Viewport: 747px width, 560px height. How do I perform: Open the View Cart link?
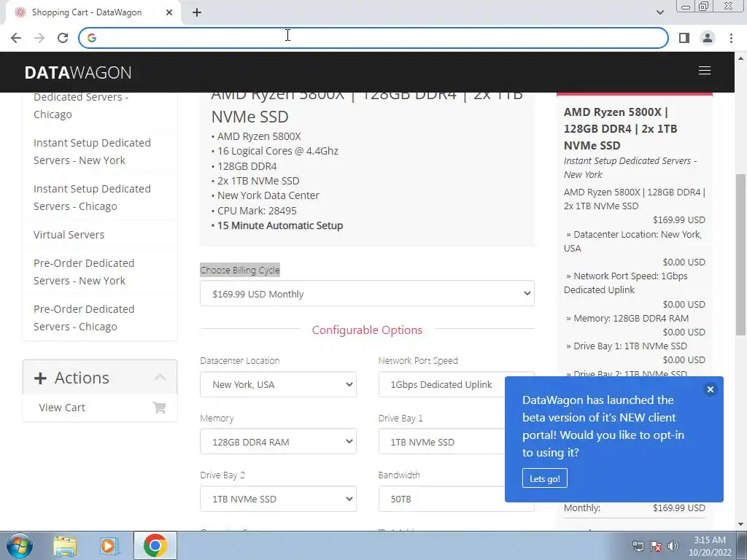62,408
